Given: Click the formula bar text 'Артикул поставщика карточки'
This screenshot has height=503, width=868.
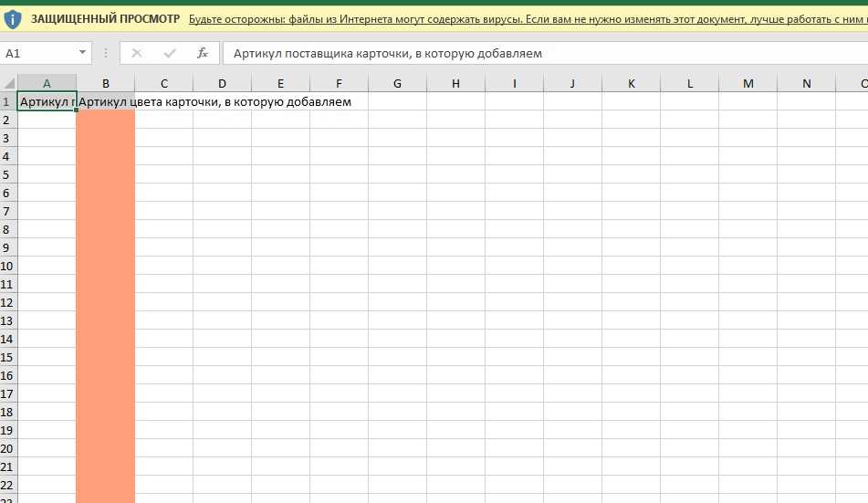Looking at the screenshot, I should 388,53.
